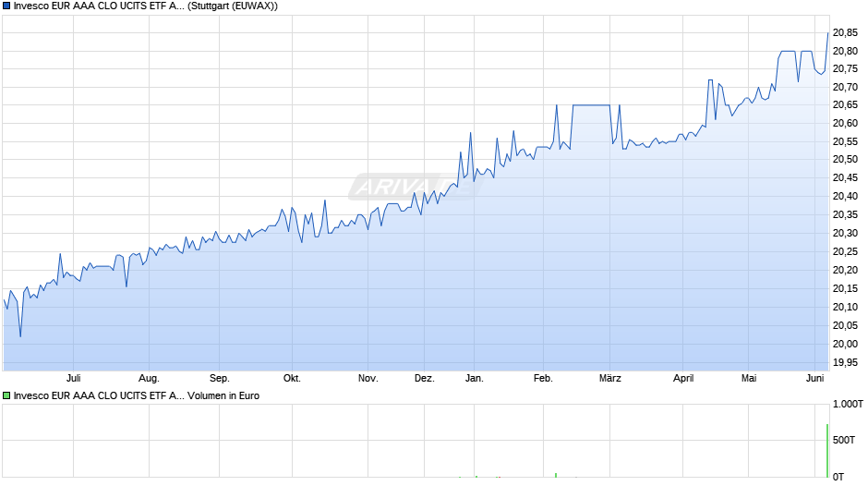
Task: Click the 20,60 price axis value
Action: [845, 124]
